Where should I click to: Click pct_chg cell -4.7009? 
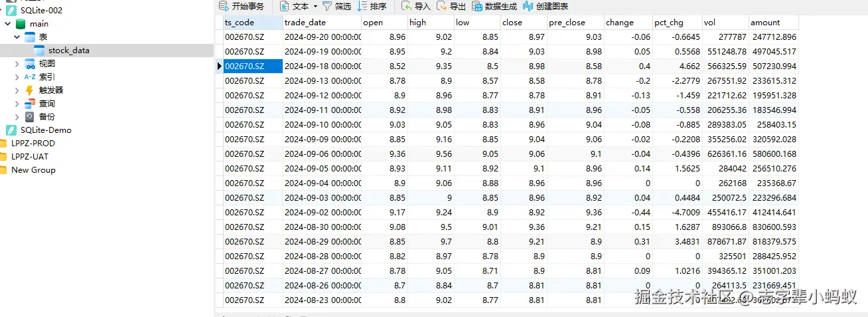678,213
